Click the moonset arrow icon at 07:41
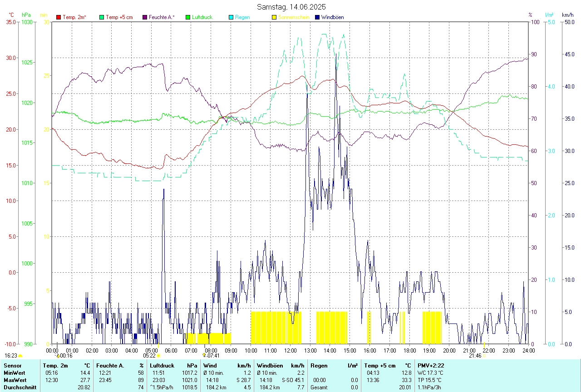The height and width of the screenshot is (392, 581). 204,356
